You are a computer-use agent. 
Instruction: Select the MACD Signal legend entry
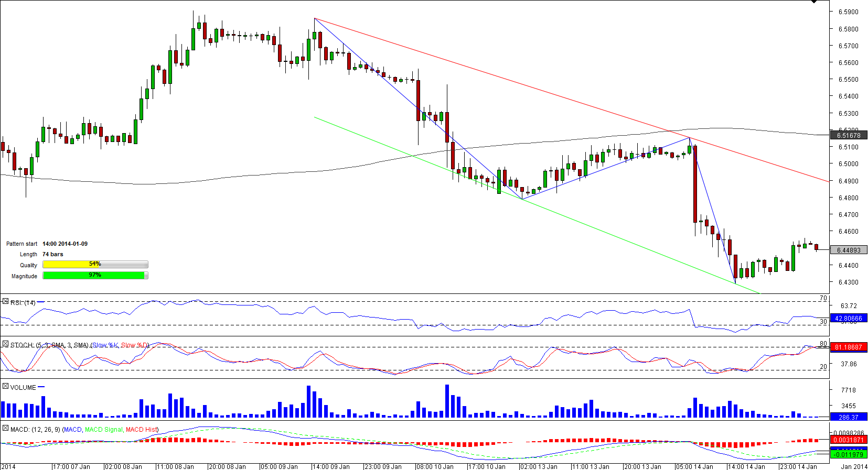(103, 430)
